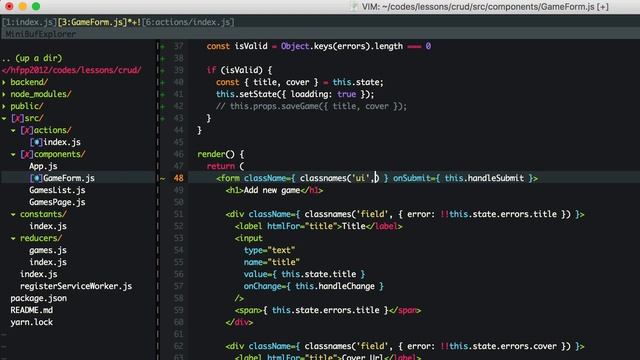Click the git added sign on line 37
640x360 pixels.
coord(162,47)
